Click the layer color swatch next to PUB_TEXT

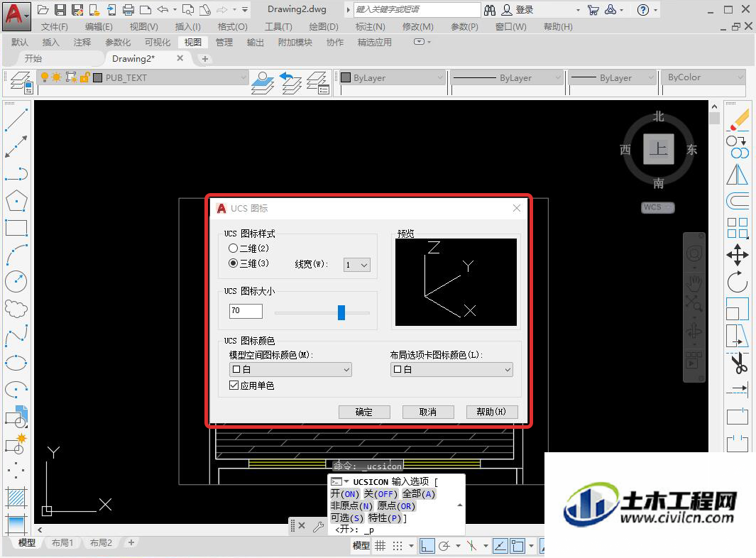pyautogui.click(x=97, y=77)
